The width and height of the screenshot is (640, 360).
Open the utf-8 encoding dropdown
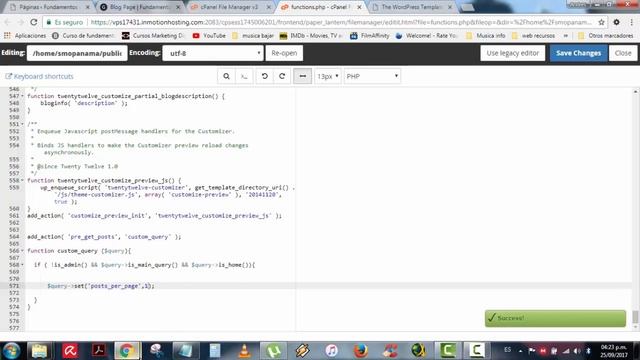(213, 53)
